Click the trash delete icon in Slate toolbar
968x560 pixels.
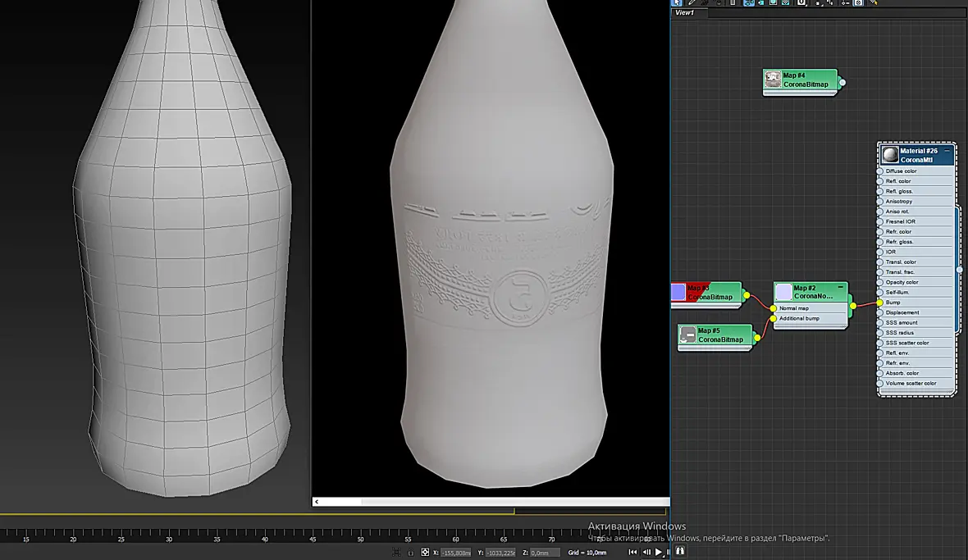pyautogui.click(x=733, y=2)
